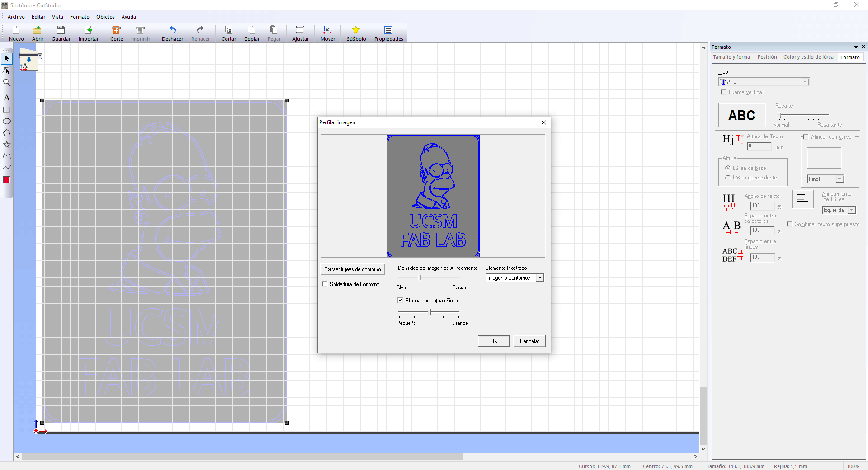Switch to Color y estilo de línea tab
868x470 pixels.
808,57
